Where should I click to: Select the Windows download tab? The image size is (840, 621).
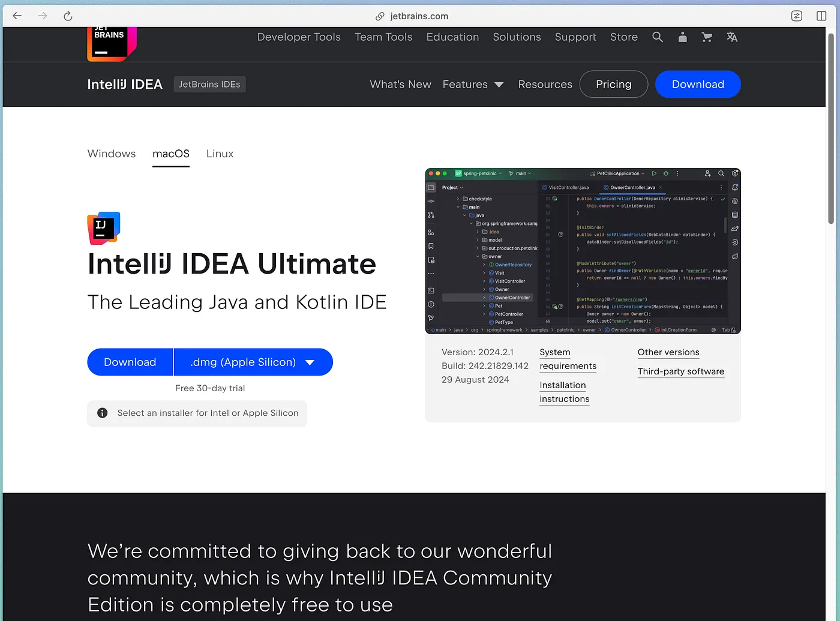tap(112, 154)
